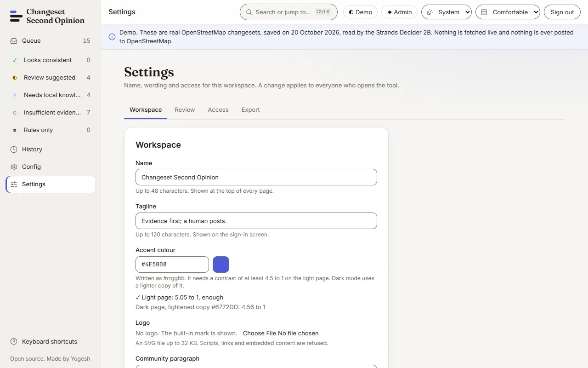Focus the Tagline text field

click(x=256, y=221)
